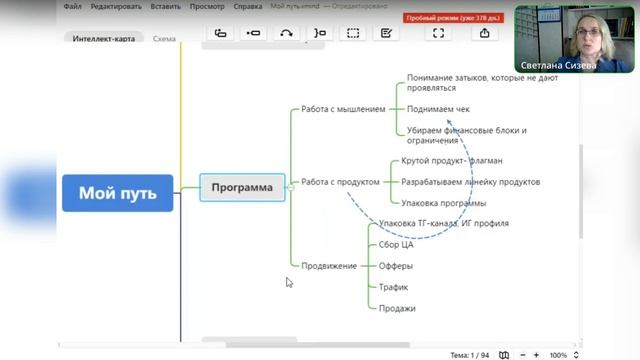Select the Крутой продукт- флагман subtopic
Image resolution: width=640 pixels, height=360 pixels.
click(452, 160)
